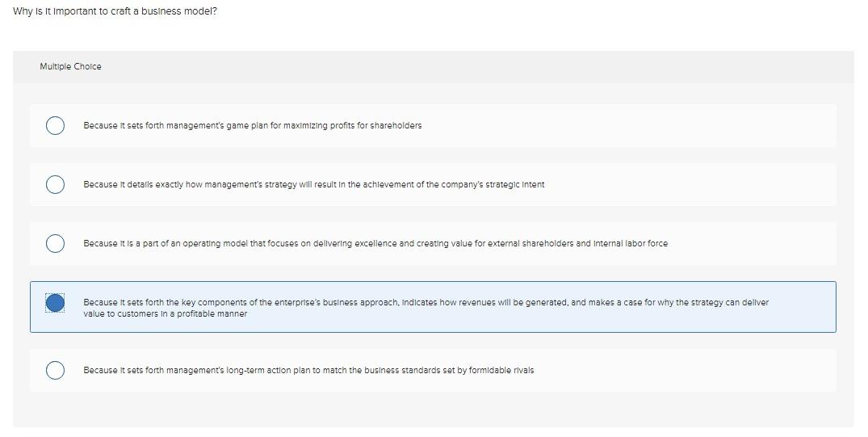Click answer text about maximizing profits for shareholders
This screenshot has width=868, height=437.
pyautogui.click(x=253, y=126)
